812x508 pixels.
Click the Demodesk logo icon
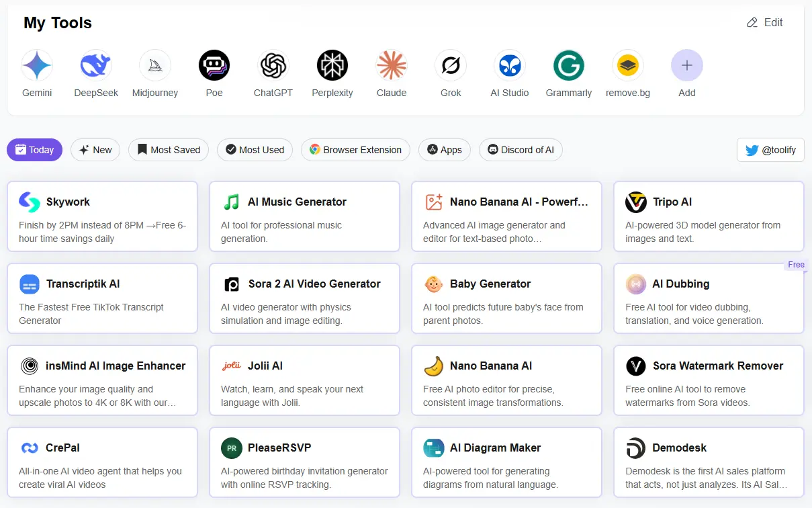pyautogui.click(x=636, y=448)
